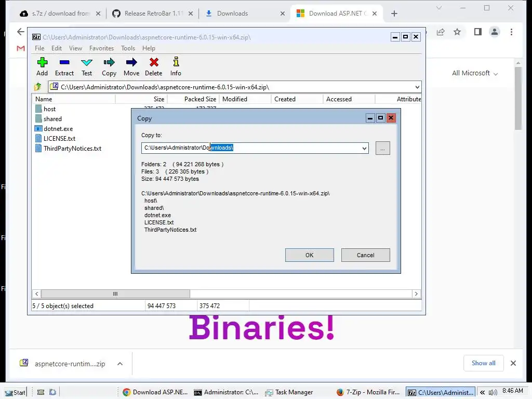Open the browser profile icon
Viewport: 532px width, 399px height.
click(495, 32)
